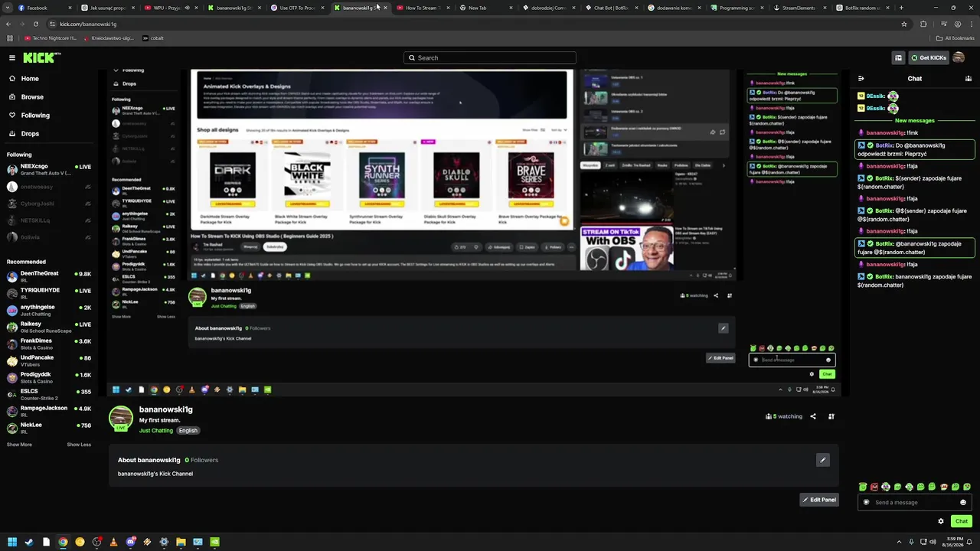The height and width of the screenshot is (551, 980).
Task: Bookmark this page with star icon
Action: (904, 24)
